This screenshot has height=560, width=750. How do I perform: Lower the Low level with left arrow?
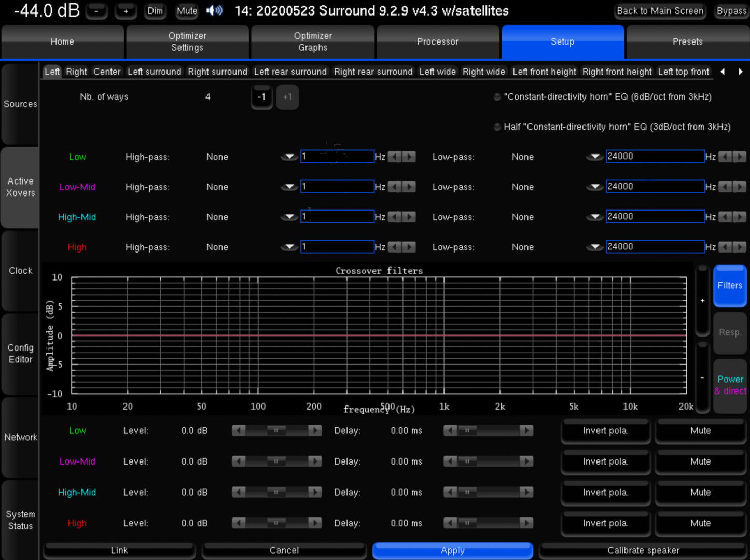tap(239, 430)
